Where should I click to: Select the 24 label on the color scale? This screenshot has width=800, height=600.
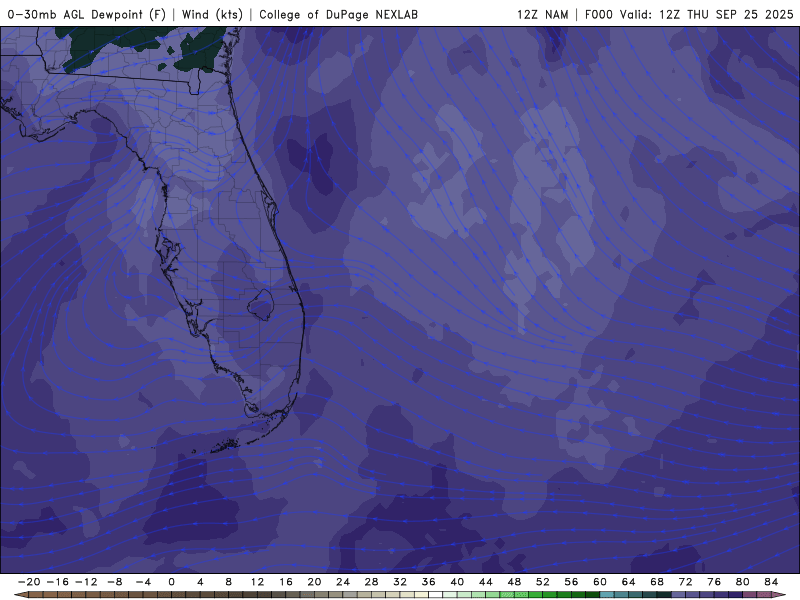(x=343, y=582)
